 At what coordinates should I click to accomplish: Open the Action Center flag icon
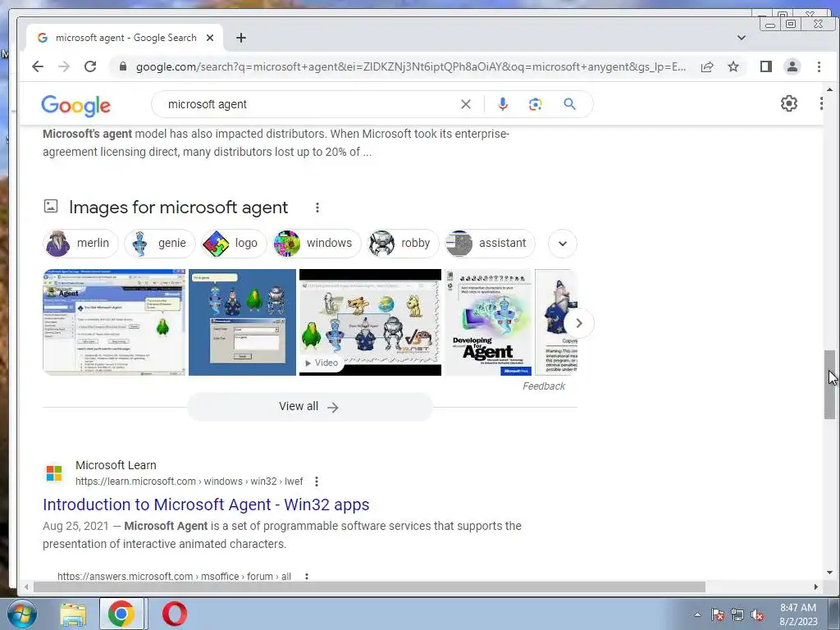coord(718,615)
